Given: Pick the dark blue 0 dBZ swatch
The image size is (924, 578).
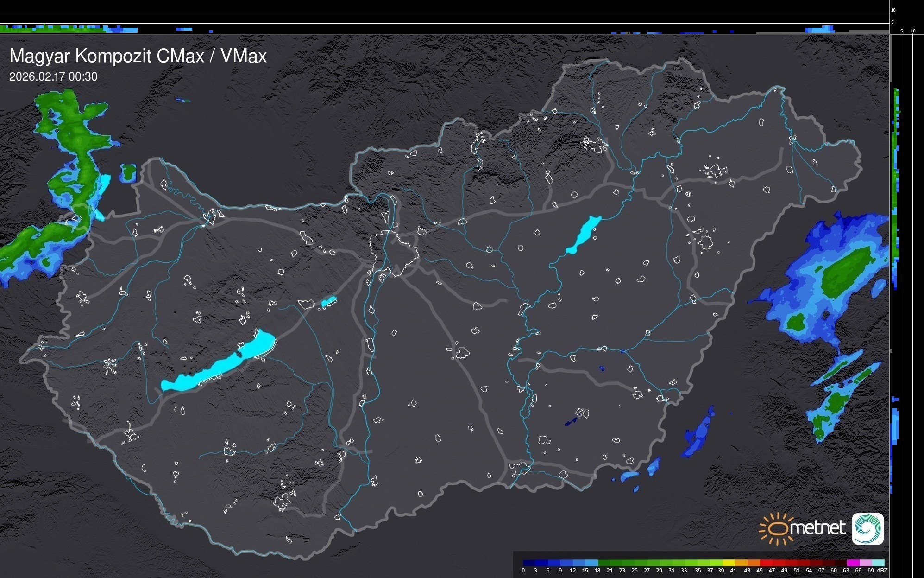Looking at the screenshot, I should [529, 563].
